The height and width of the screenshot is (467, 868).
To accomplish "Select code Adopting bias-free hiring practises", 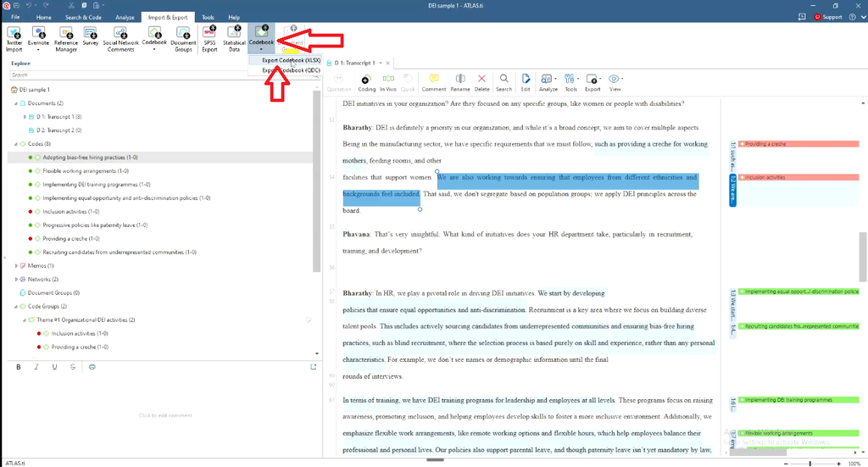I will 90,157.
